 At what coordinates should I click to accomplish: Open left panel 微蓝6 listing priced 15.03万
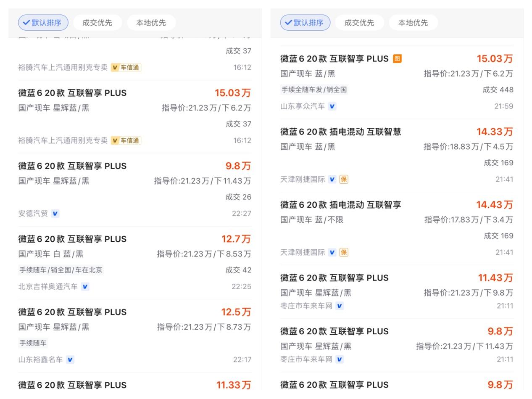pyautogui.click(x=72, y=93)
